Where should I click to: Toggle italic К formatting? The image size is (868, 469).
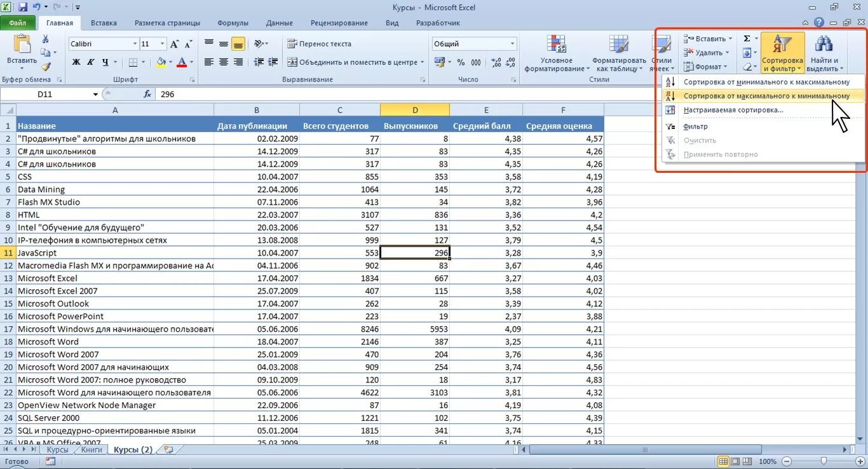point(91,62)
